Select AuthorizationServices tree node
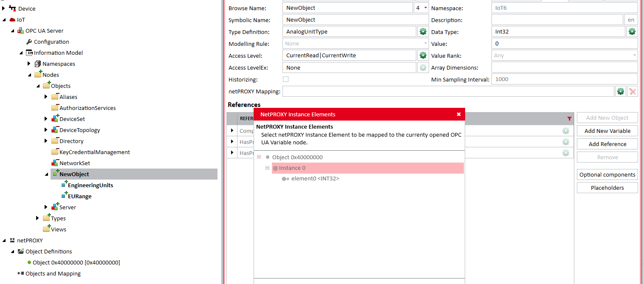The height and width of the screenshot is (284, 644). click(87, 108)
